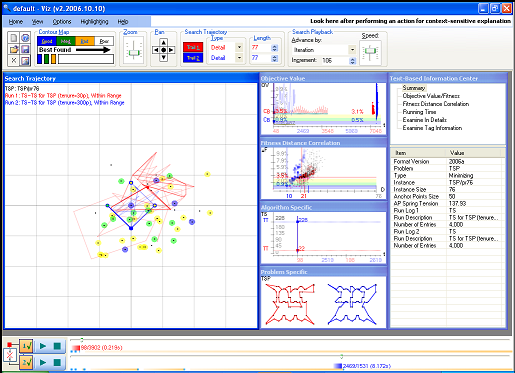Screen dimensions: 515x373
Task: Open the Highlighting menu
Action: (x=94, y=22)
